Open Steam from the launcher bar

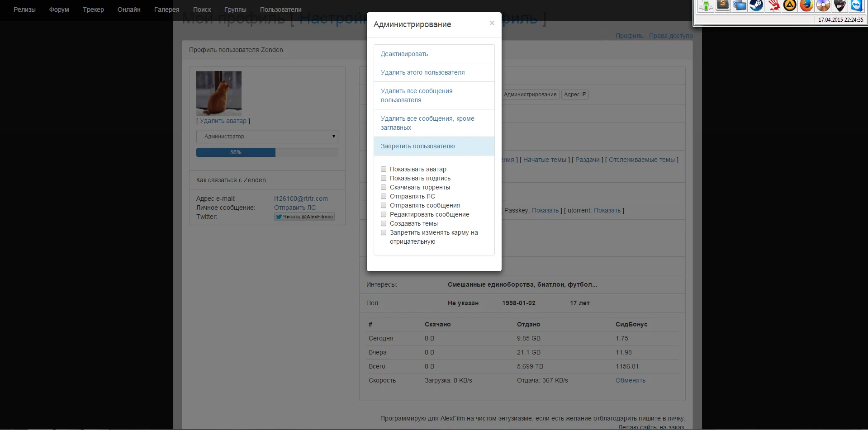click(x=756, y=5)
